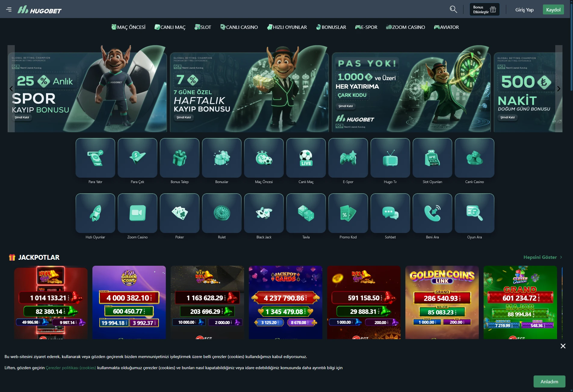Select AVIATOR in the navigation bar

446,27
